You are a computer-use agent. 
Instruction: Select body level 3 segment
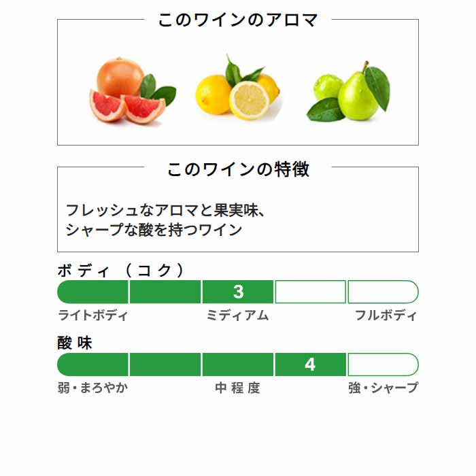(238, 292)
